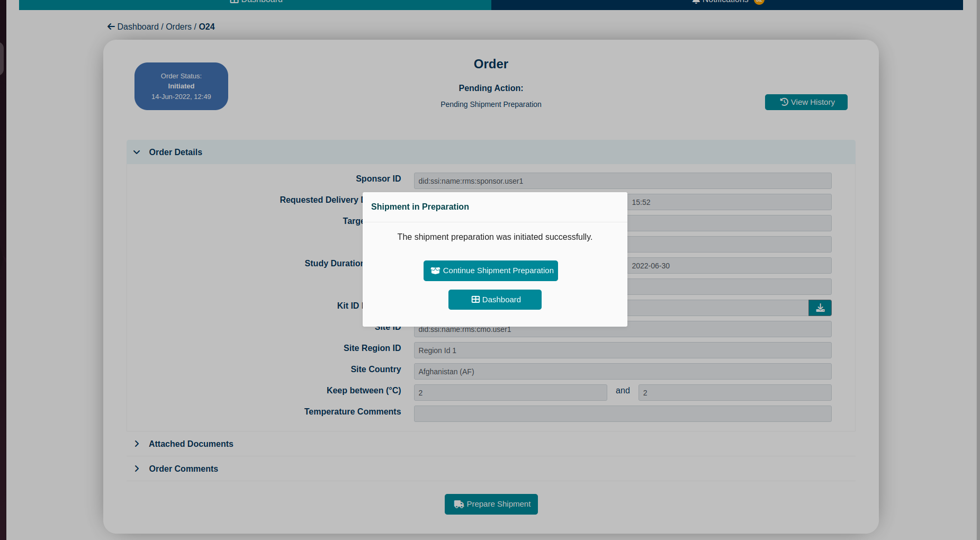This screenshot has height=540, width=980.
Task: Click the shipment icon on Continue Shipment Preparation
Action: point(435,271)
